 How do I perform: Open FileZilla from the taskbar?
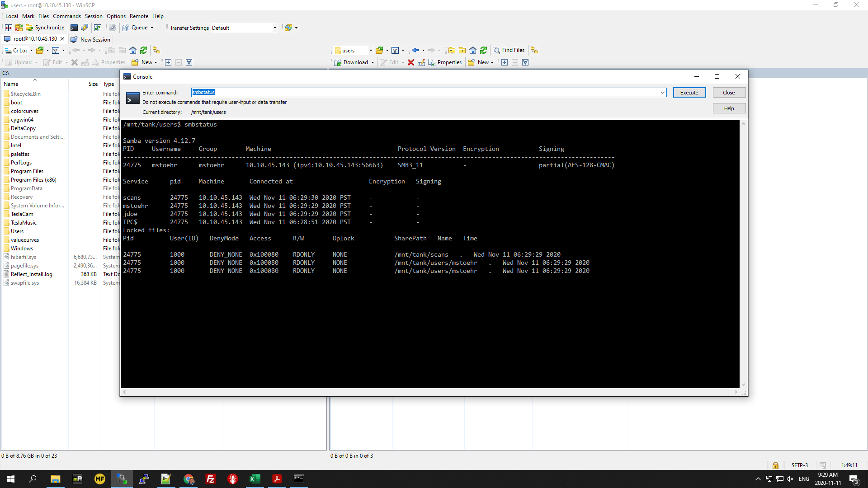click(x=211, y=479)
